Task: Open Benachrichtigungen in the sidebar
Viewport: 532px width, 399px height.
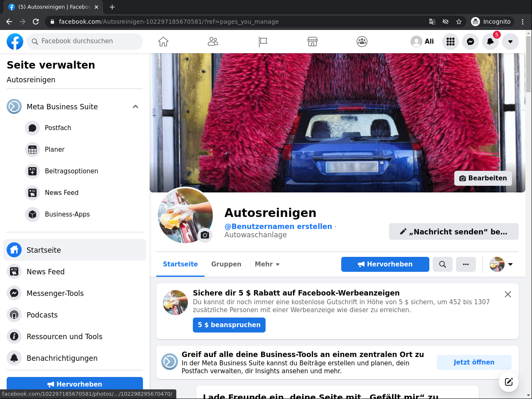Action: click(75, 358)
